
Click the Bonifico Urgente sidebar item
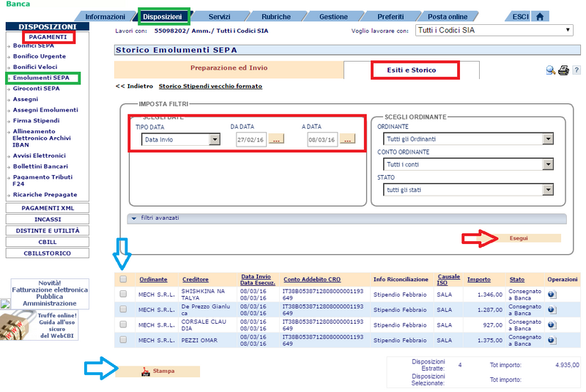(x=39, y=56)
